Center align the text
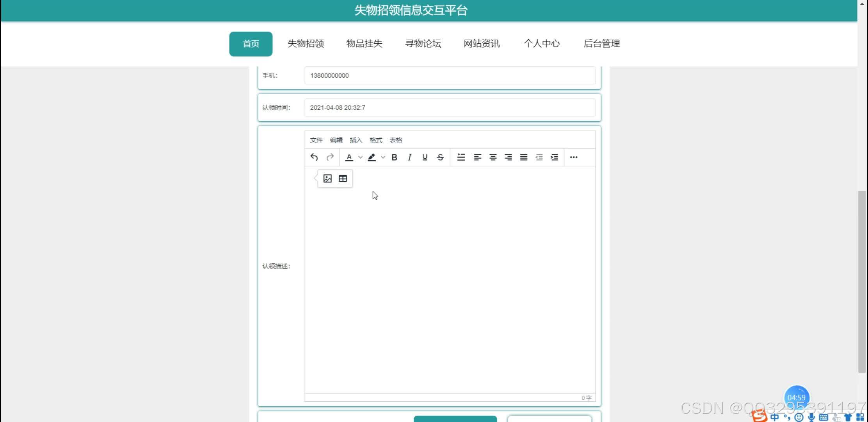 [493, 157]
